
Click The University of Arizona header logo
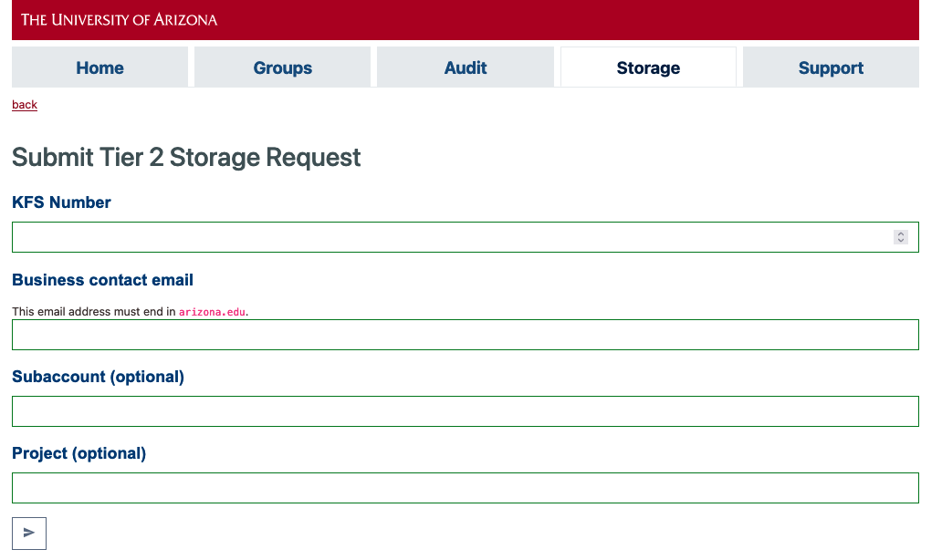pos(119,20)
